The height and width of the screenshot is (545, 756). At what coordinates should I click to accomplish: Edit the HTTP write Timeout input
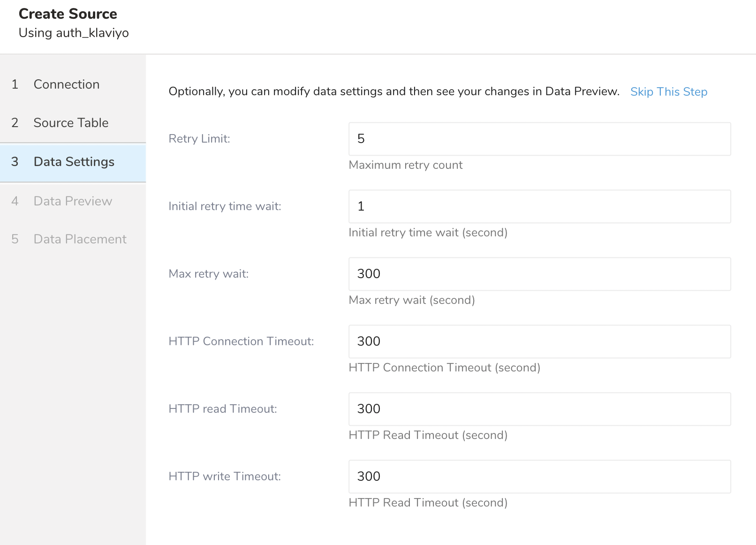pyautogui.click(x=539, y=477)
